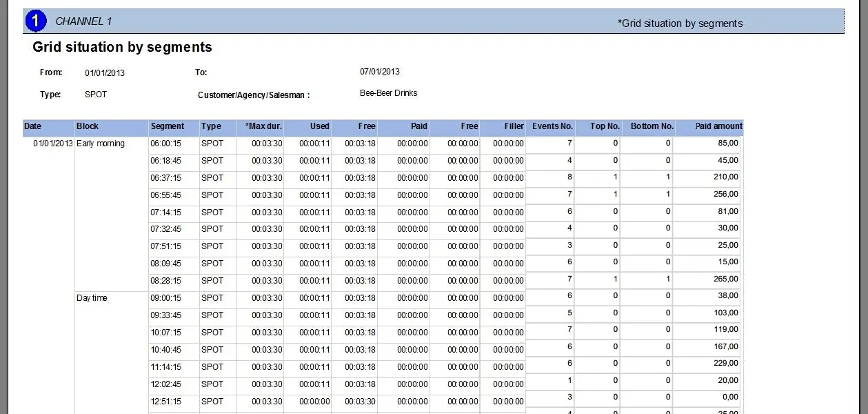Click the Top No. column header
This screenshot has height=414, width=868.
click(x=605, y=126)
